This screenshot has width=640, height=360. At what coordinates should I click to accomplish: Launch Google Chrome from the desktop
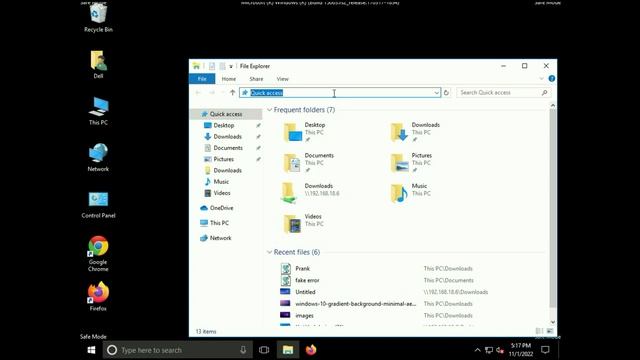click(x=98, y=254)
